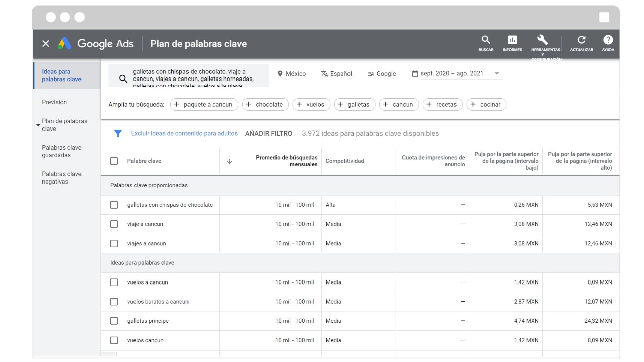The image size is (644, 362).
Task: Check the box for 'viaje a cancun'
Action: (x=114, y=224)
